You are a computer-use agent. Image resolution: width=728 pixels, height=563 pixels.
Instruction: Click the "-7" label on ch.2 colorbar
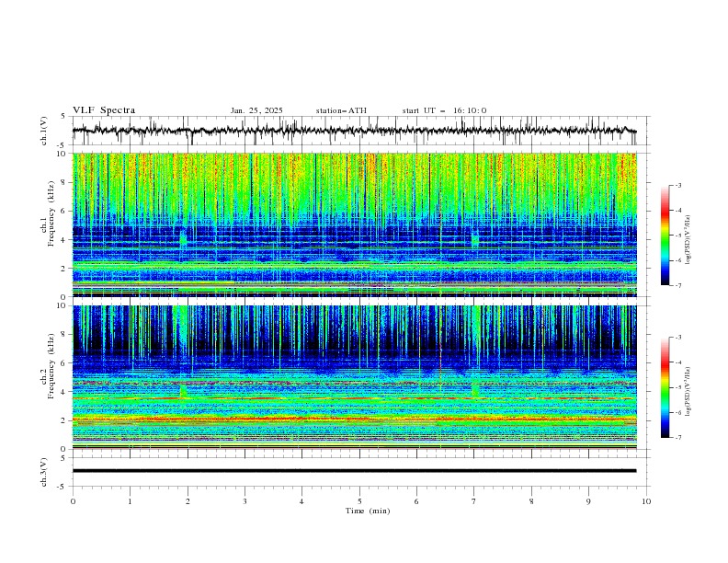coord(678,438)
